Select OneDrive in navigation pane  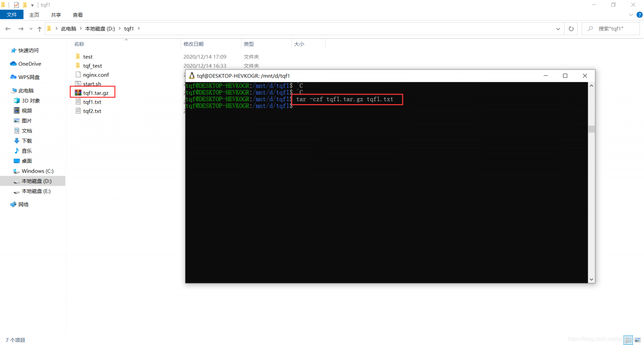tap(30, 64)
